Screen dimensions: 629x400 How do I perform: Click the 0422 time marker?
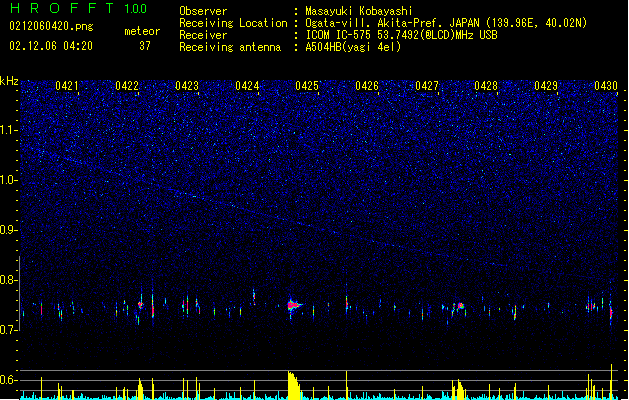127,86
